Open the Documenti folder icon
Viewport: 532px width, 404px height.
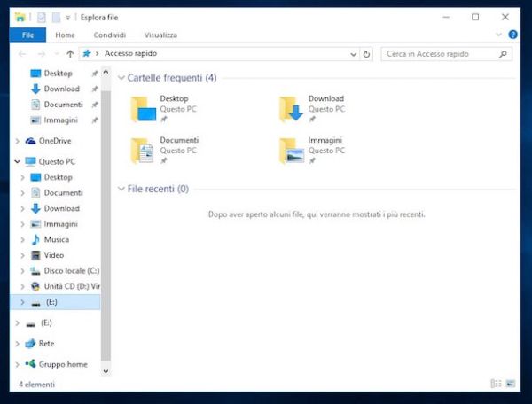pos(144,151)
